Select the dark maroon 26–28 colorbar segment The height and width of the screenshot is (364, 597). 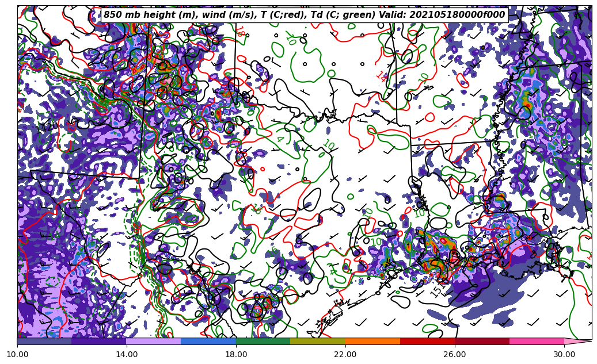click(482, 341)
